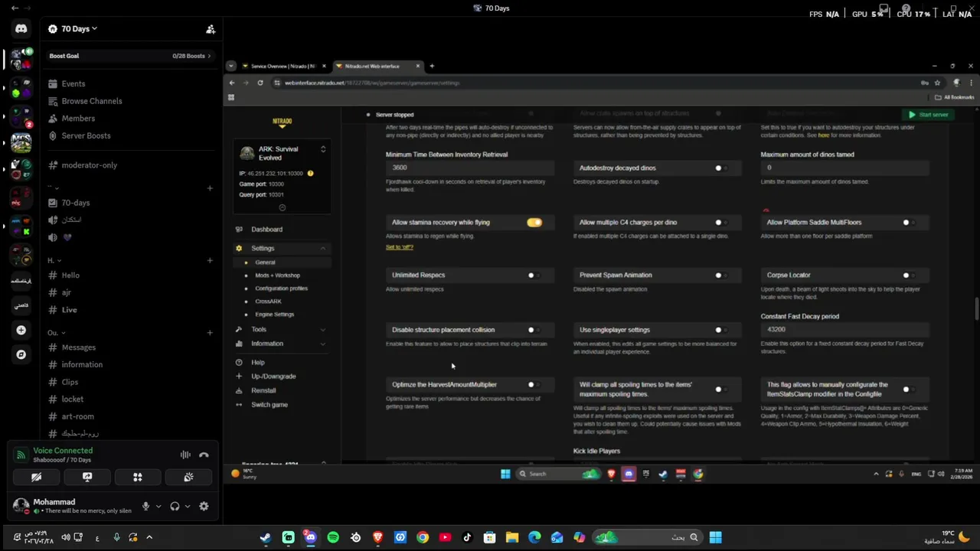980x551 pixels.
Task: Open File Explorer from the taskbar
Action: pyautogui.click(x=512, y=537)
